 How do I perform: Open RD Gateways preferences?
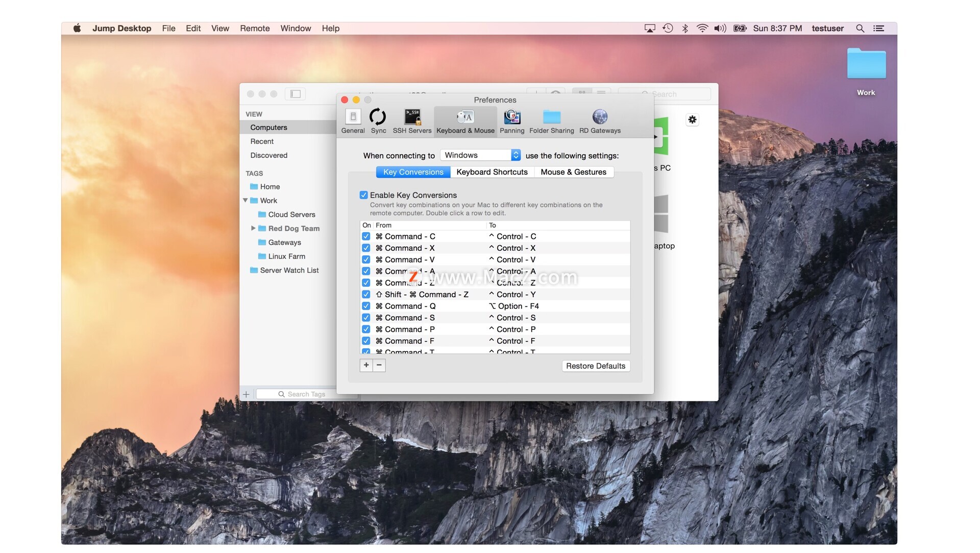coord(600,121)
